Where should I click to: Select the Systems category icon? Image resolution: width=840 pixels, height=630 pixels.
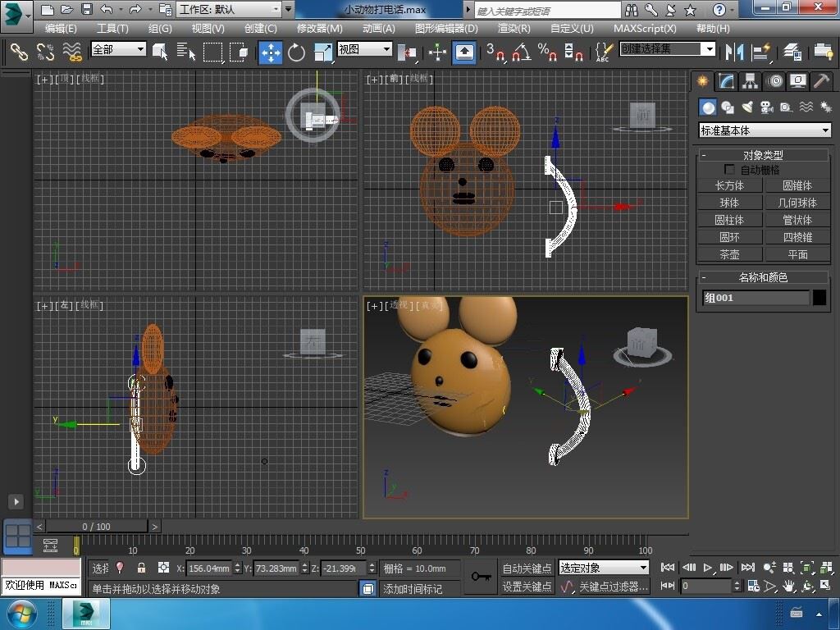click(x=825, y=107)
